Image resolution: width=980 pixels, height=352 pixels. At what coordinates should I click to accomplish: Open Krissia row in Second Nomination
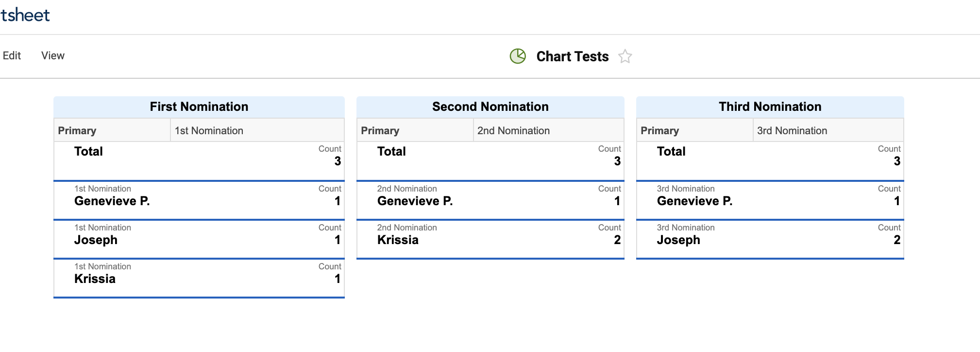[398, 240]
